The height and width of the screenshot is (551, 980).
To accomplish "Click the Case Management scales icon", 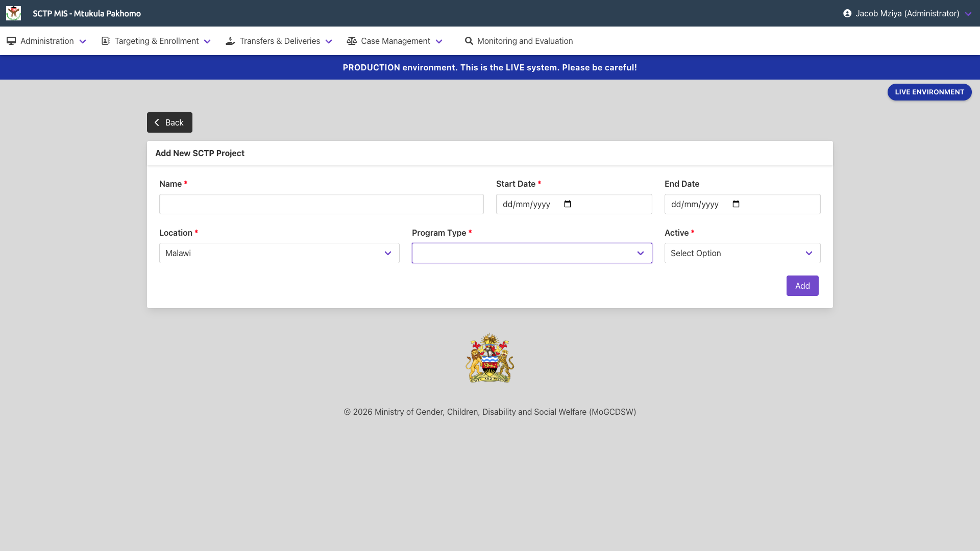I will pyautogui.click(x=352, y=41).
